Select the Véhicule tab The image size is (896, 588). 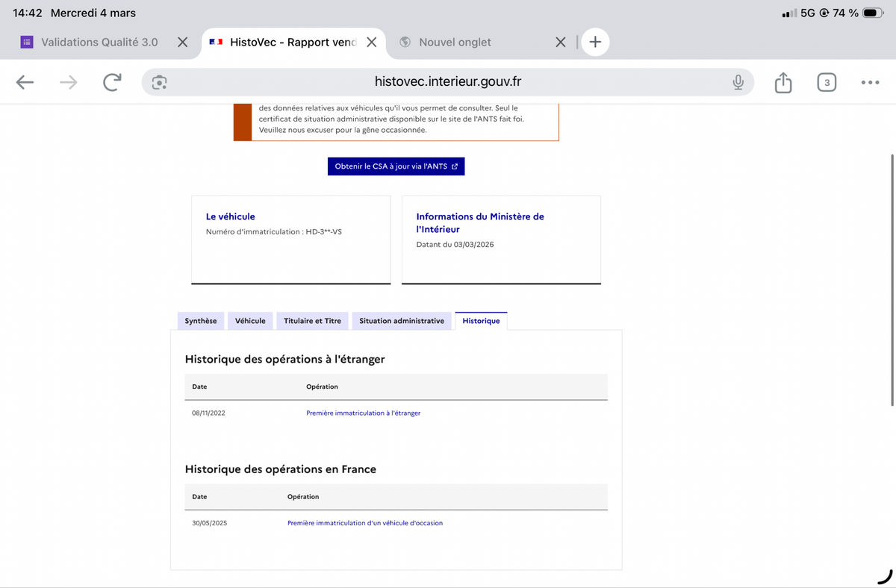250,321
